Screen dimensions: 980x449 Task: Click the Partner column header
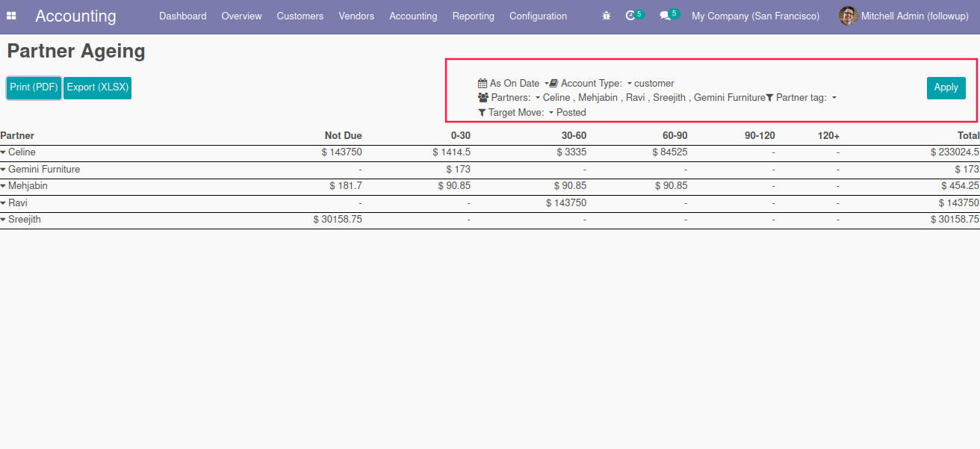[17, 136]
